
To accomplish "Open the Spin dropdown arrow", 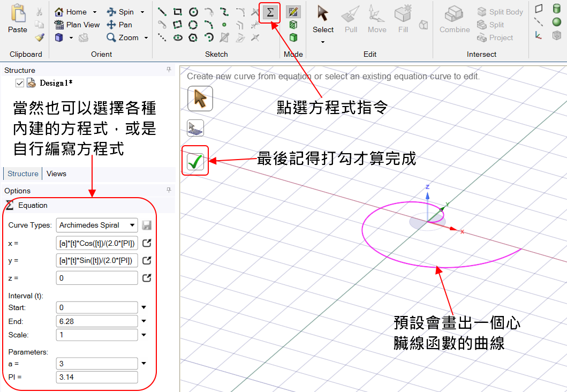I will 142,12.
